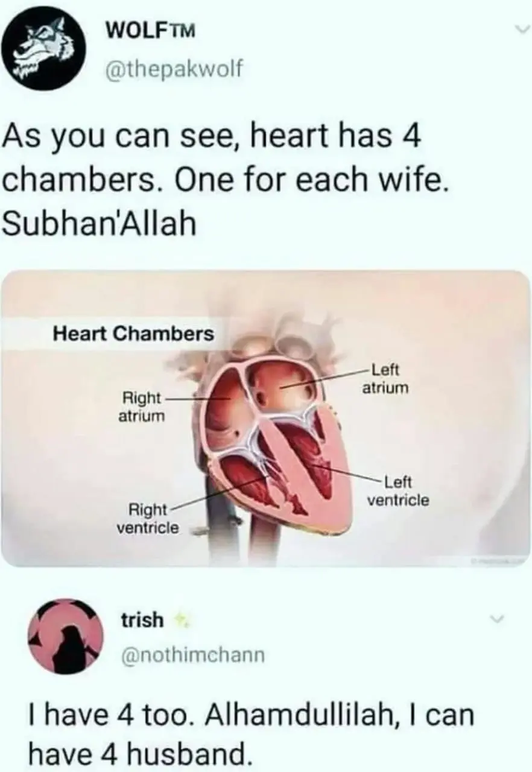
Task: Open trish's pink silhouette avatar
Action: [x=66, y=636]
